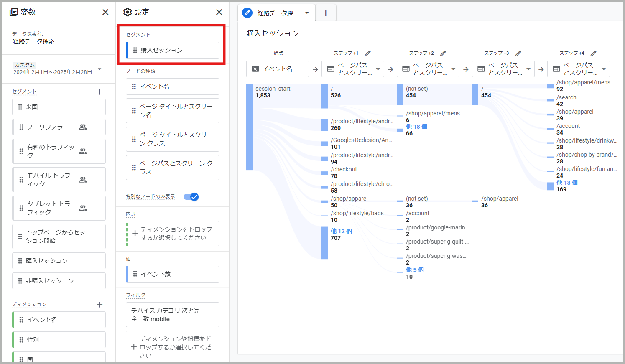Click the pencil edit icon beside ステップ +2
Screen dimensions: 625x364
(x=443, y=53)
